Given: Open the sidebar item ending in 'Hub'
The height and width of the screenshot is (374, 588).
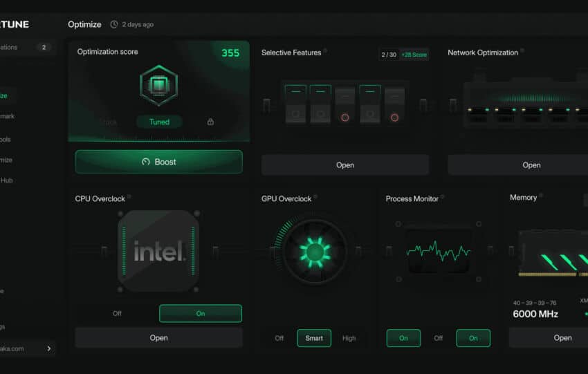Looking at the screenshot, I should tap(6, 180).
